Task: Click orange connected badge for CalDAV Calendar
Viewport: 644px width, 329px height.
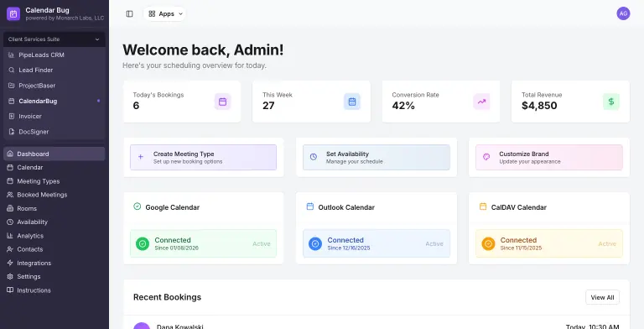Action: point(488,244)
